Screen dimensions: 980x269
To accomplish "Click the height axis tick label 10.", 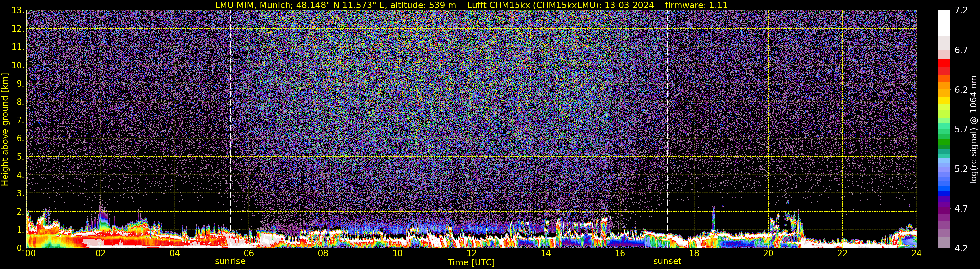I will pyautogui.click(x=18, y=65).
